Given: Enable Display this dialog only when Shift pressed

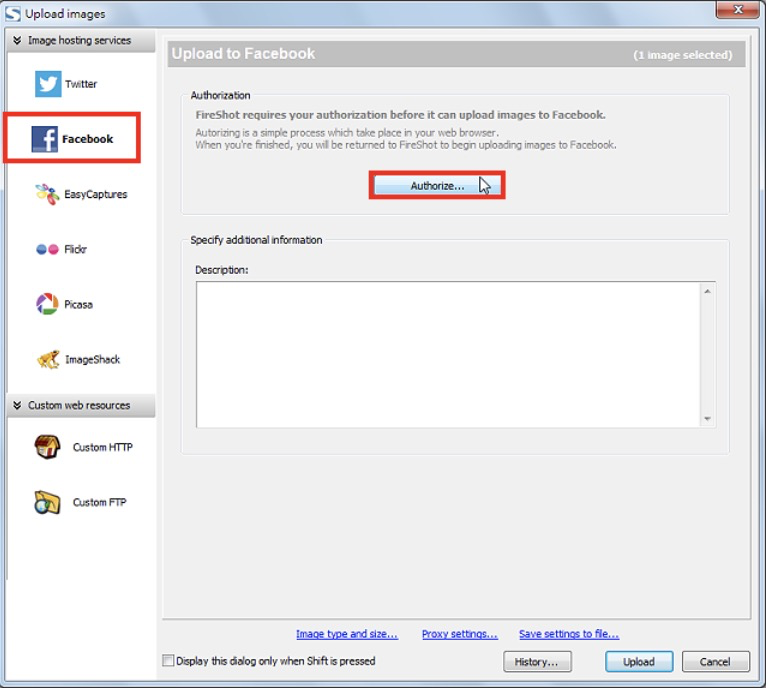Looking at the screenshot, I should click(168, 661).
